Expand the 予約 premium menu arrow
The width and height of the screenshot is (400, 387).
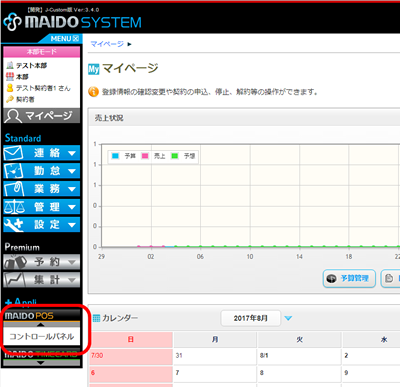[x=72, y=262]
